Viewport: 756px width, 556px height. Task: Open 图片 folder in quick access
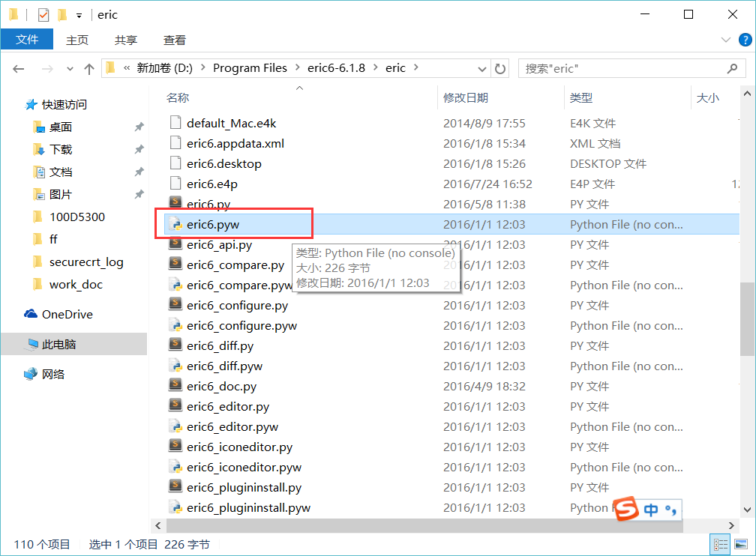(61, 195)
